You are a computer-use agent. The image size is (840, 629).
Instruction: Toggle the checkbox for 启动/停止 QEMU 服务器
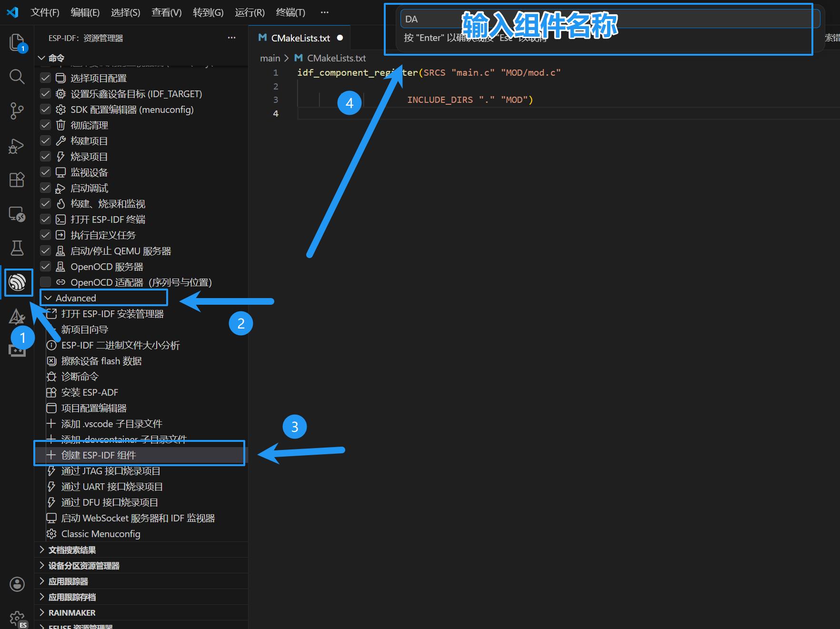pos(45,251)
